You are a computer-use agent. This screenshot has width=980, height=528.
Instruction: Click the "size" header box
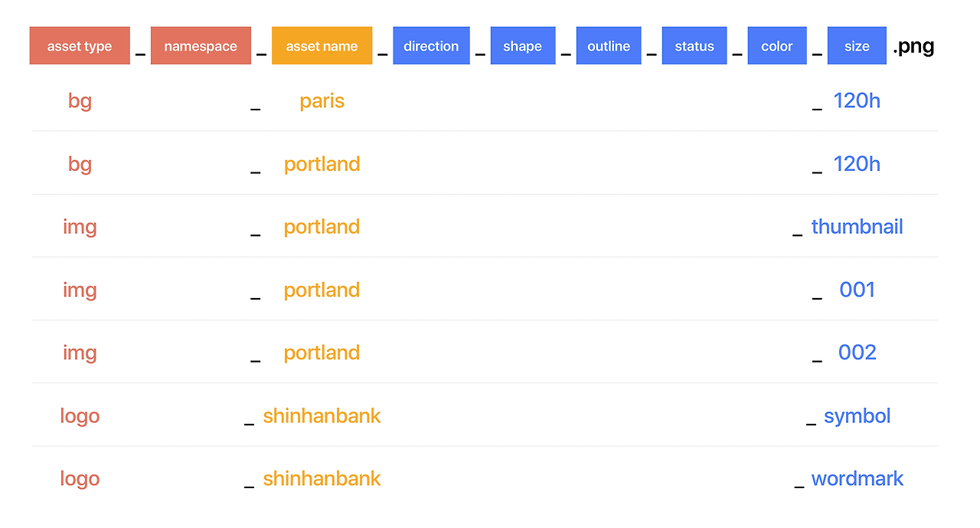click(x=857, y=46)
